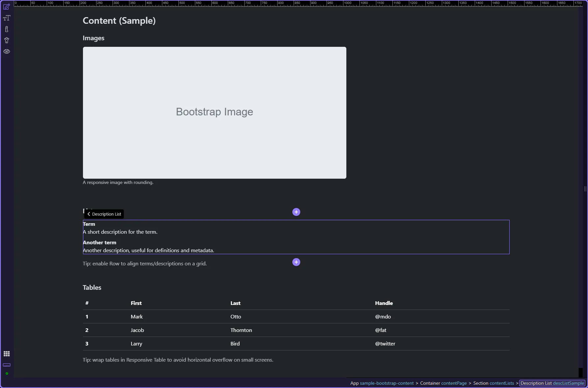Toggle the ruler display icon

7,365
